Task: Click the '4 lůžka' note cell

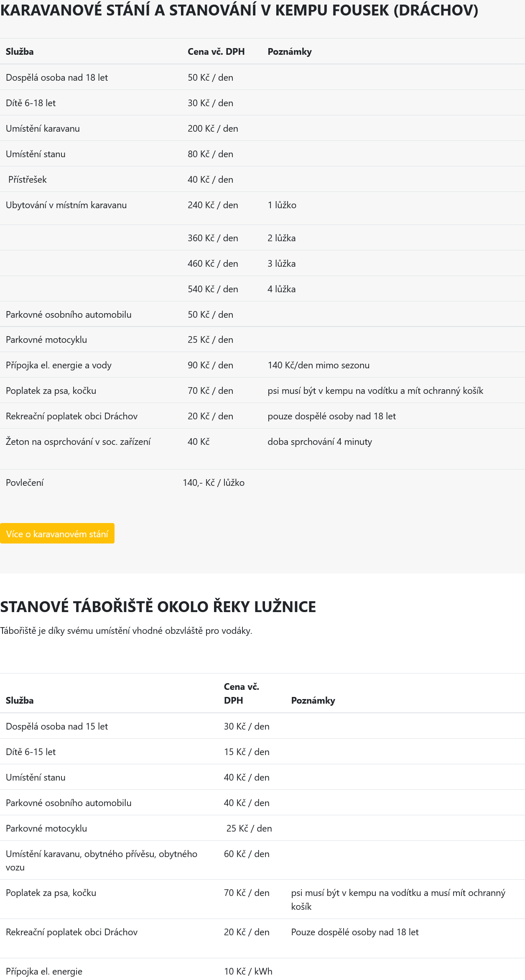Action: tap(281, 289)
